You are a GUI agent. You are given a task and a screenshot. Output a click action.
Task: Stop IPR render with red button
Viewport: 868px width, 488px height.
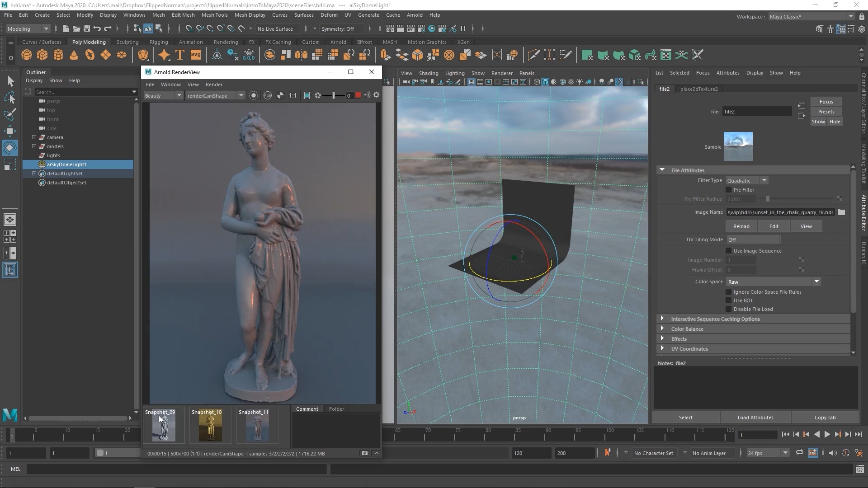click(358, 95)
